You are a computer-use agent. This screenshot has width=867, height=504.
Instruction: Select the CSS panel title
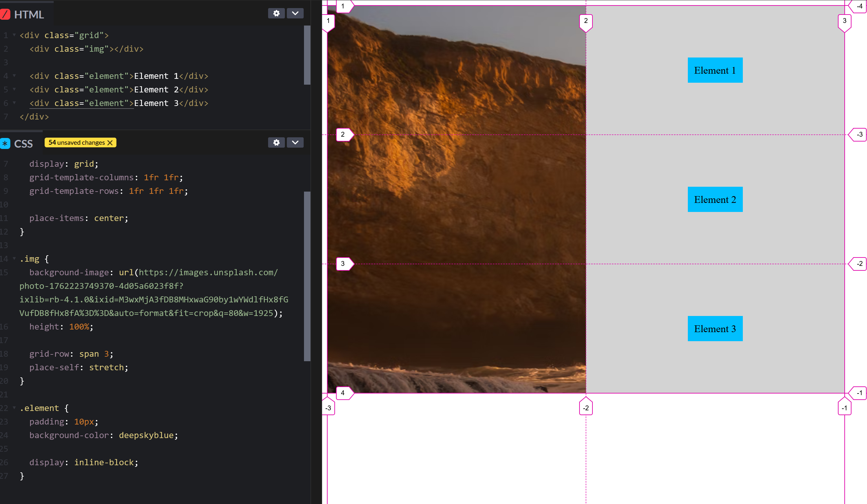pyautogui.click(x=23, y=144)
